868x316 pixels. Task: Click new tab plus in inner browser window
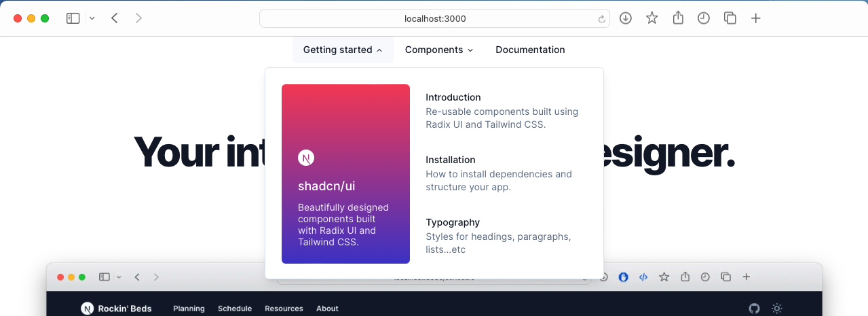pyautogui.click(x=747, y=277)
